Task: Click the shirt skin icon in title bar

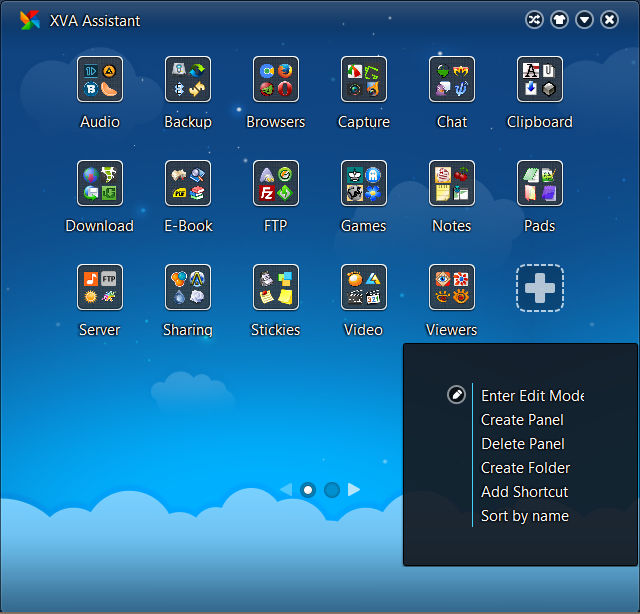Action: (x=559, y=20)
